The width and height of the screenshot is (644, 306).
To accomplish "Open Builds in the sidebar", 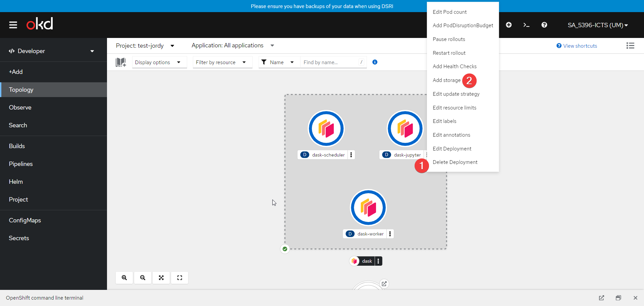I will [54, 146].
